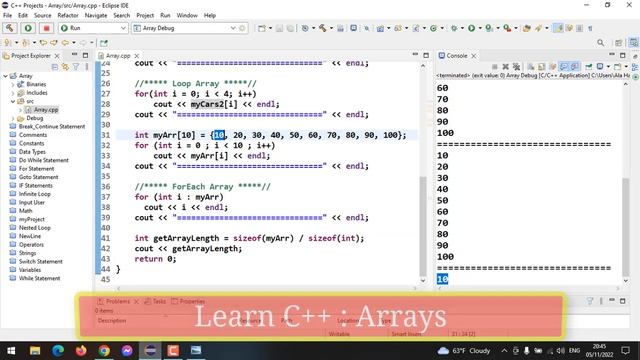Click the Console vertical scrollbar
The image size is (640, 360).
point(626,227)
